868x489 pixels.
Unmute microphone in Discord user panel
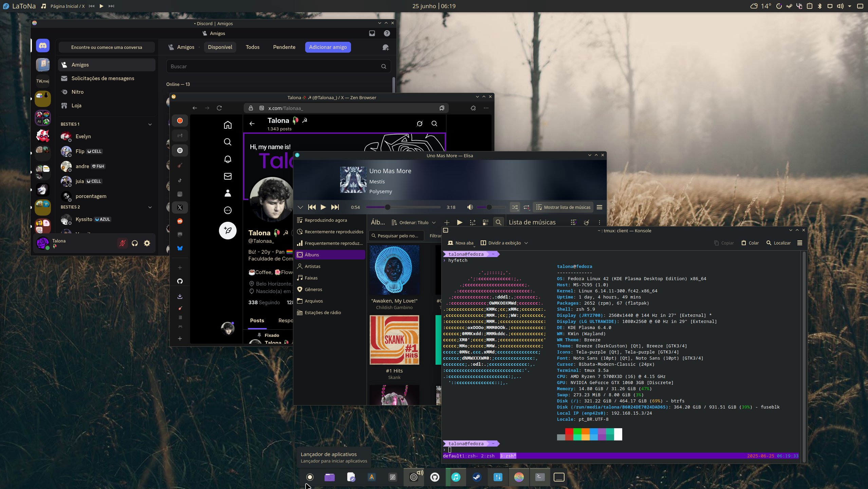[x=122, y=243]
